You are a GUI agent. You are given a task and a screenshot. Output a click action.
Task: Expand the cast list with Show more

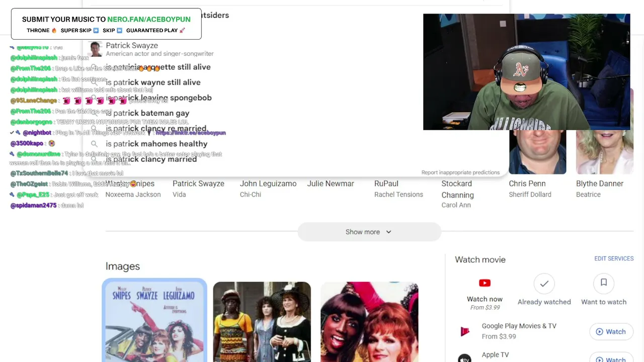pyautogui.click(x=369, y=232)
